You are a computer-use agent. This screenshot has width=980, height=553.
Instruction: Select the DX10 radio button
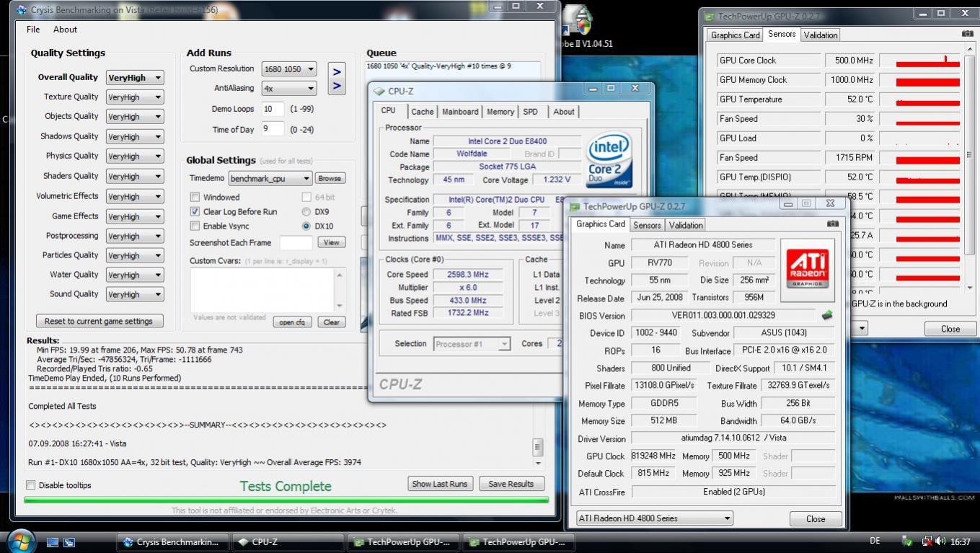306,226
